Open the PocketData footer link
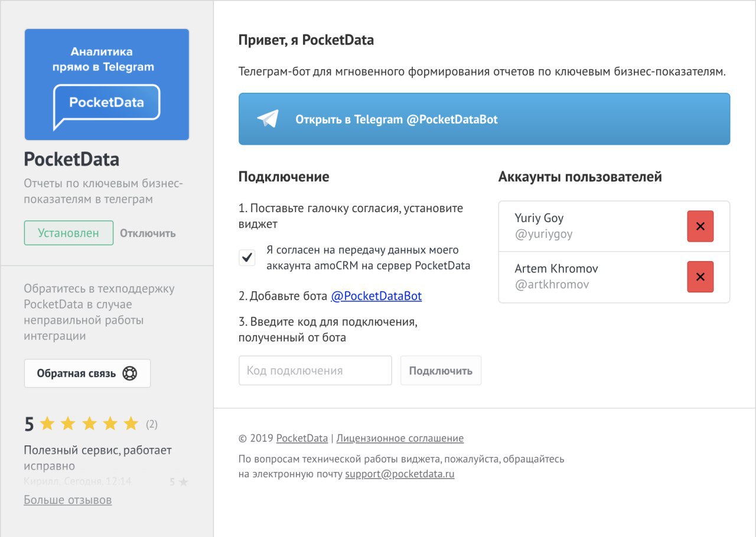Viewport: 756px width, 537px height. point(302,438)
